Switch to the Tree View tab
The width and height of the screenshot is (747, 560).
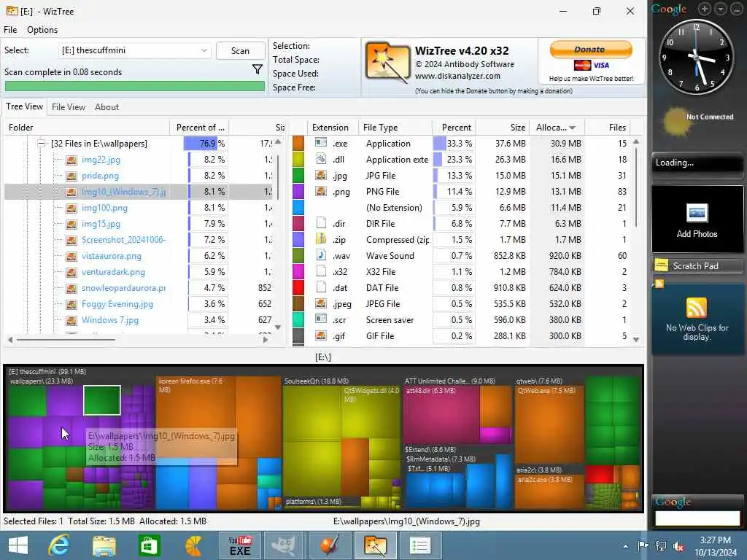(24, 106)
